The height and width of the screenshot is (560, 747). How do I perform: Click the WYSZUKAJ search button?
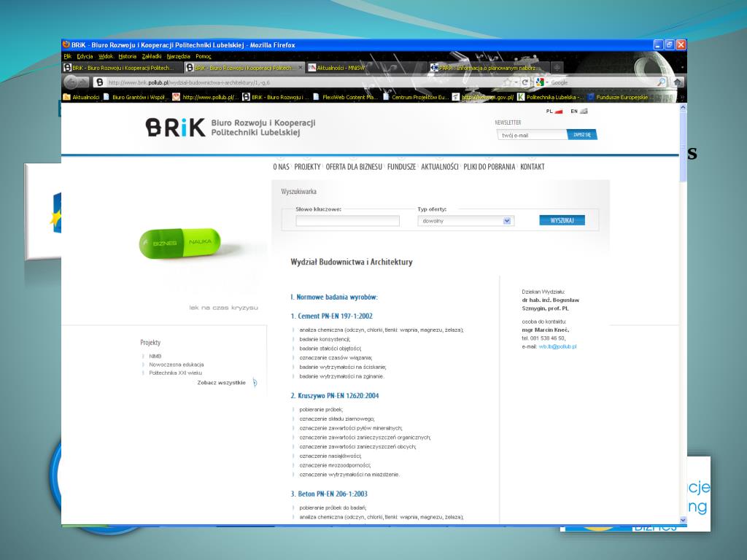[562, 220]
